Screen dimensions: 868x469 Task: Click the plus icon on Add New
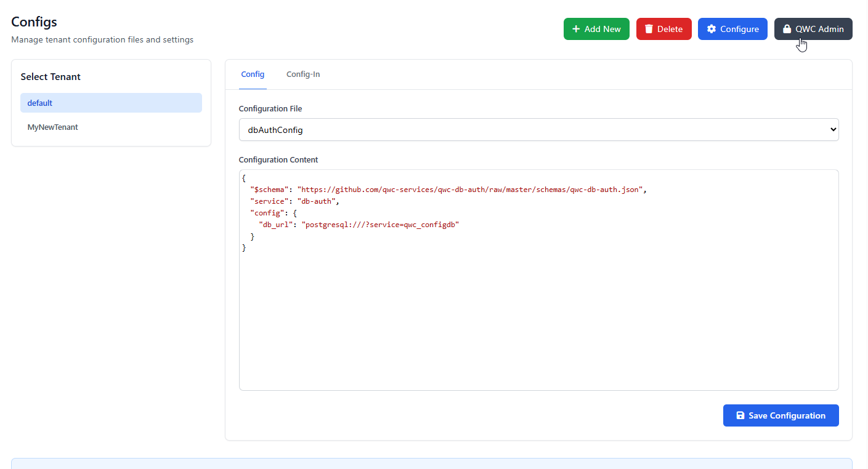576,29
